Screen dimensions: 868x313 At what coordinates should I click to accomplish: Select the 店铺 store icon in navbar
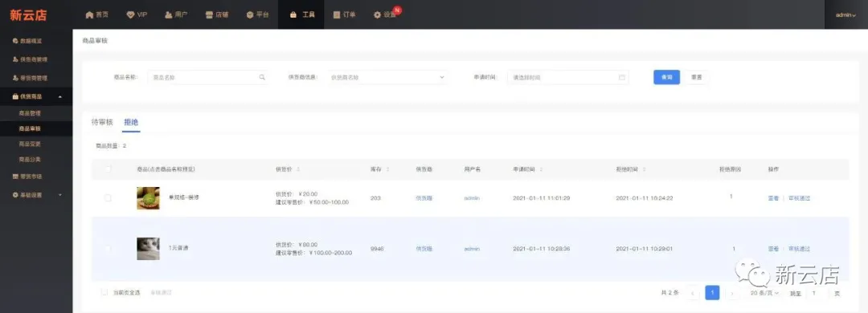click(x=209, y=15)
